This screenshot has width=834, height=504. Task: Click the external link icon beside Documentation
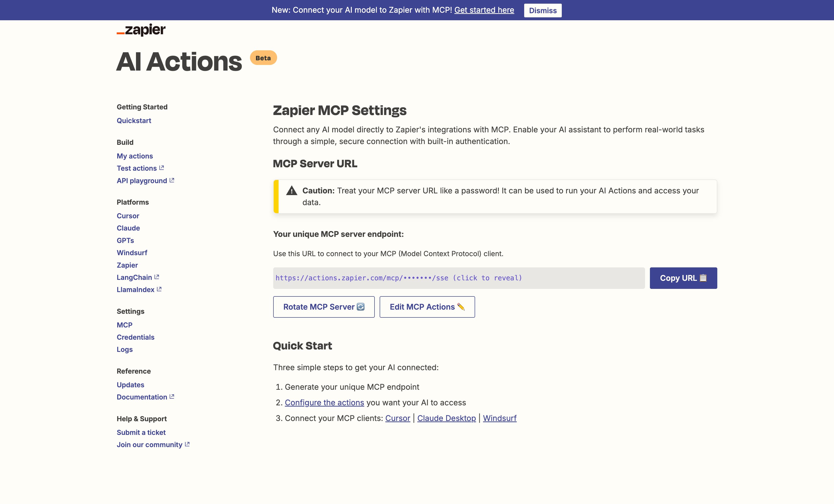[172, 397]
